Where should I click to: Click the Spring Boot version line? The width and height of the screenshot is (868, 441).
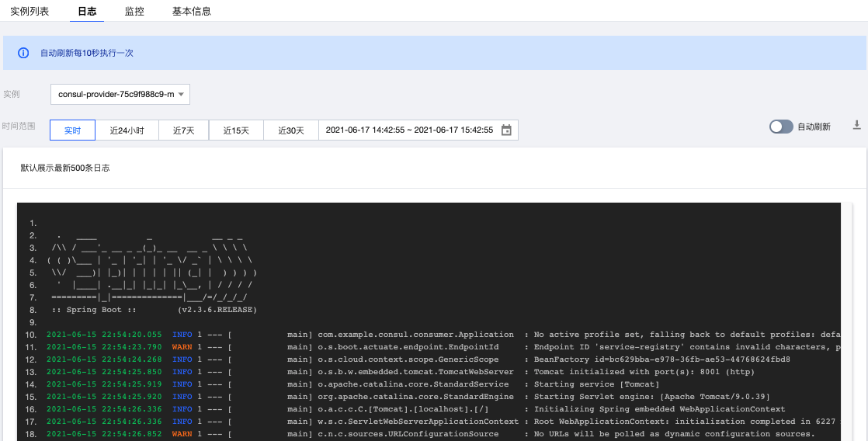[154, 310]
